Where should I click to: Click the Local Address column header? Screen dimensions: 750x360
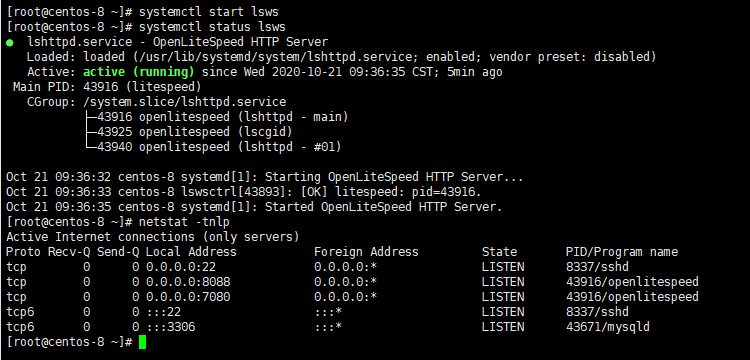point(191,252)
